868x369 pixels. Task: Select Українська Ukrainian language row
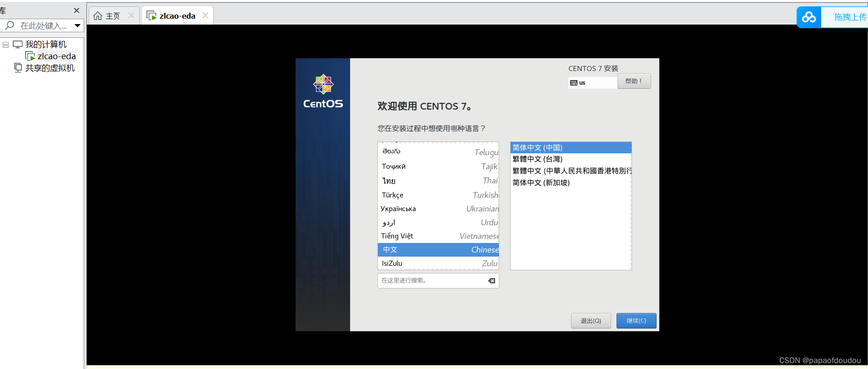point(438,208)
